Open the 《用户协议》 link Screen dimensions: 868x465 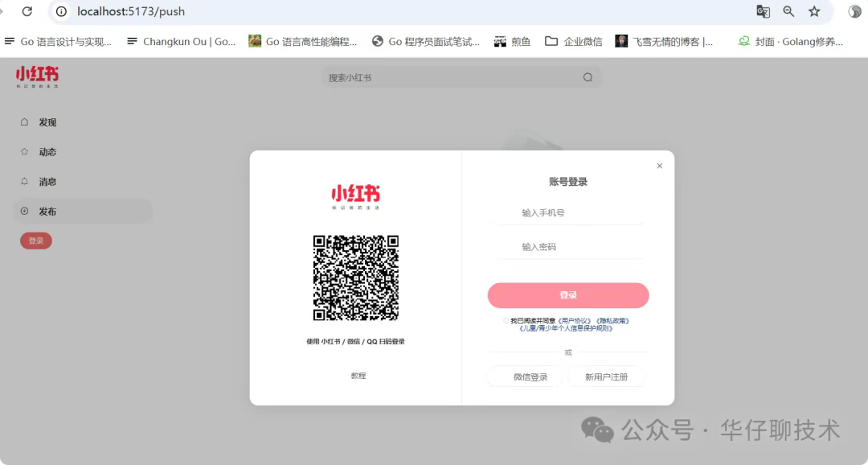coord(575,321)
